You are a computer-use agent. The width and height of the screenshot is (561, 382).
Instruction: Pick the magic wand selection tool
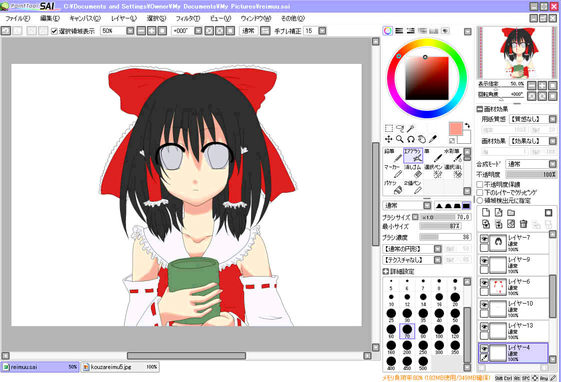pyautogui.click(x=410, y=128)
